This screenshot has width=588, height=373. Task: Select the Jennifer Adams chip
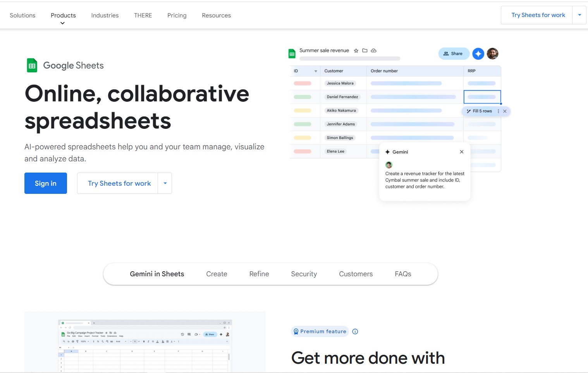point(341,124)
